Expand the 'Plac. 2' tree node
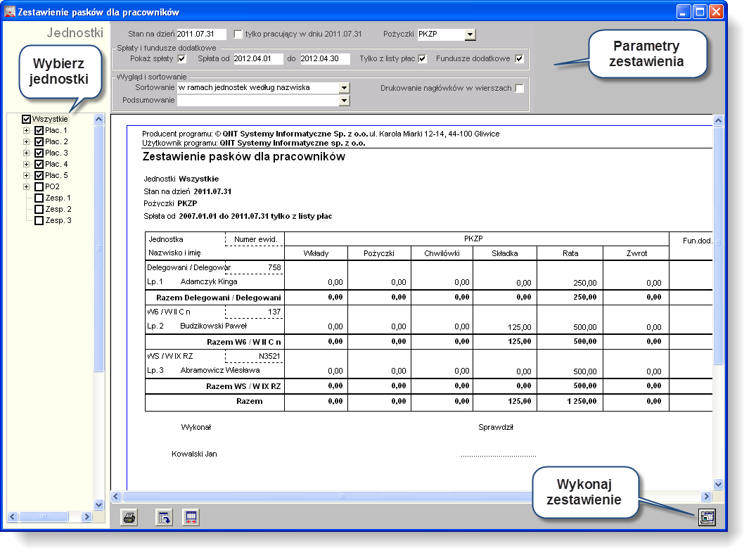 [x=27, y=142]
